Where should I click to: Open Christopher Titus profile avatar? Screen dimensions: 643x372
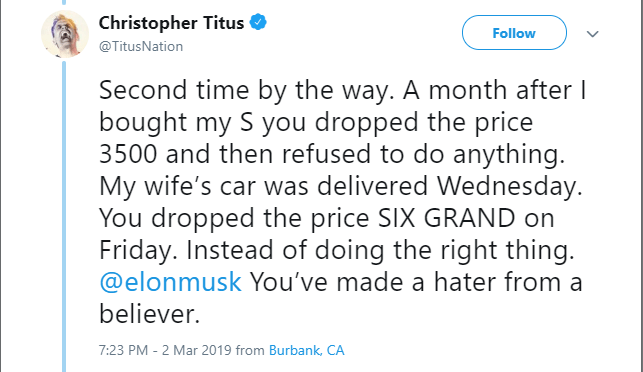[x=65, y=34]
